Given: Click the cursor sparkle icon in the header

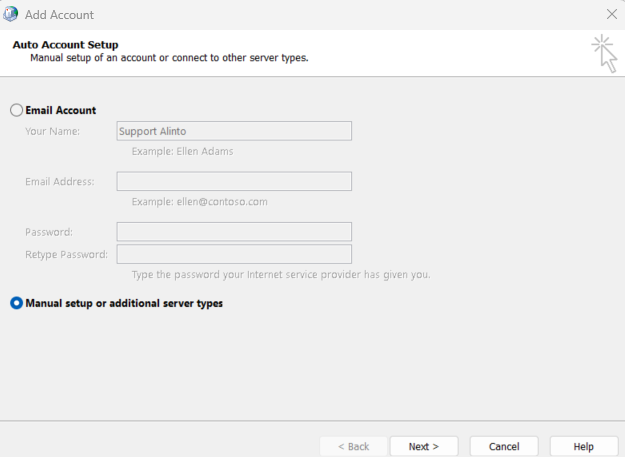Looking at the screenshot, I should pos(603,53).
